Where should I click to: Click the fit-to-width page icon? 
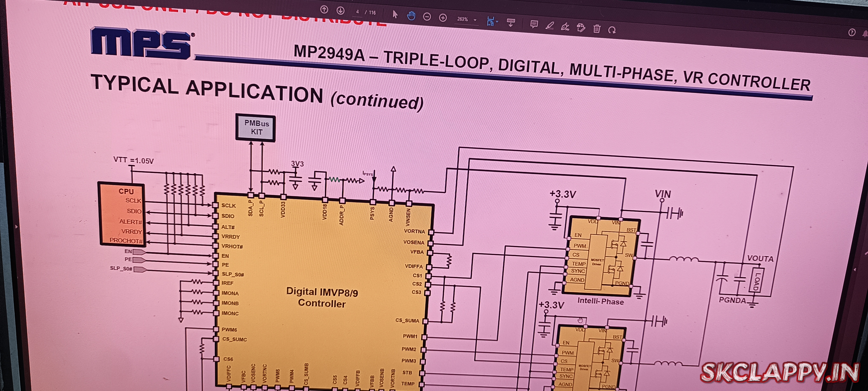click(491, 21)
